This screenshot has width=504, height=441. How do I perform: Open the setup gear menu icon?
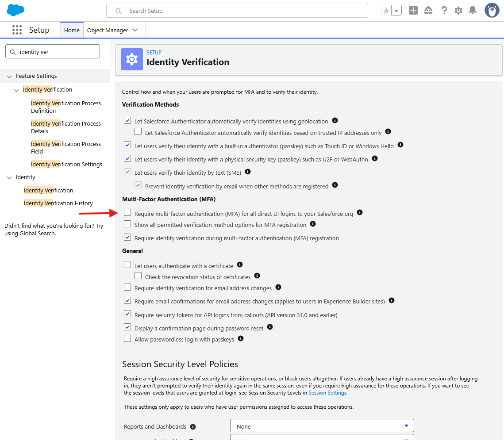click(x=458, y=11)
